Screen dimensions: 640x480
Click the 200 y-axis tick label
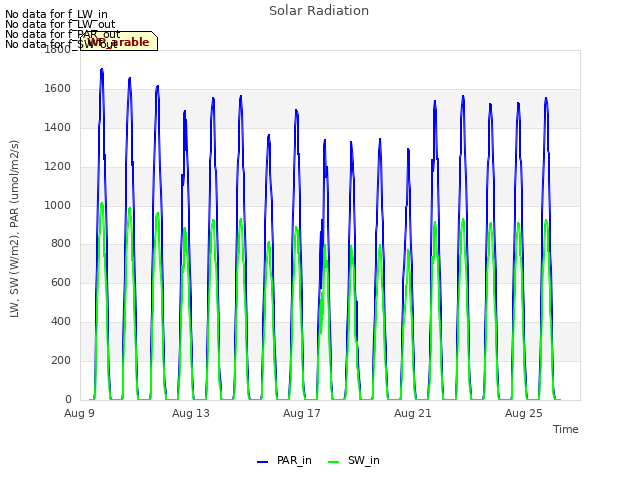[x=61, y=360]
